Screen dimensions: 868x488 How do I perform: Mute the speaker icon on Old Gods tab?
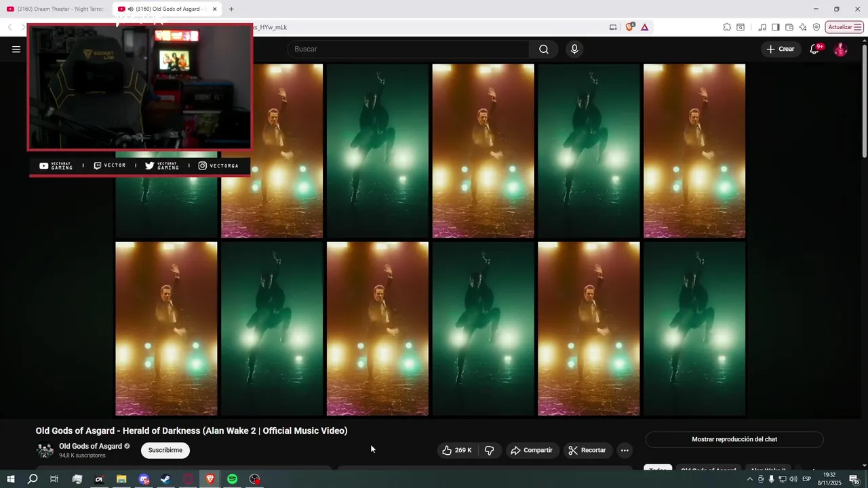pyautogui.click(x=130, y=9)
